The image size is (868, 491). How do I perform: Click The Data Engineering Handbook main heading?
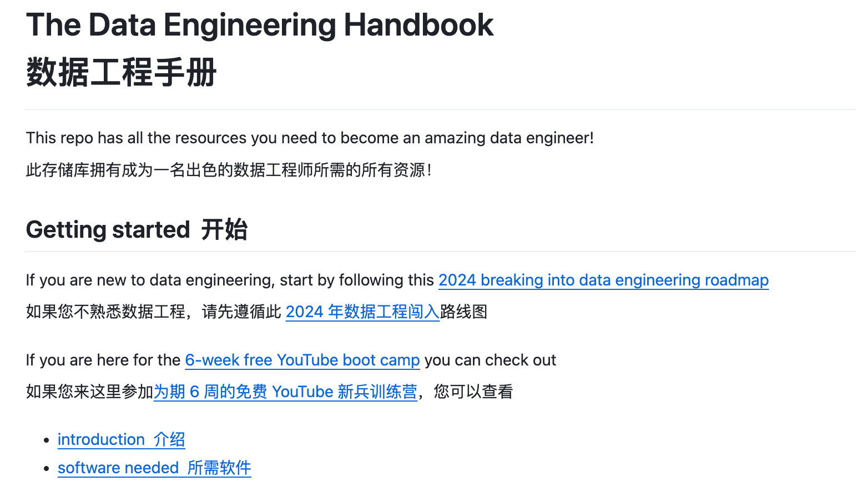[x=260, y=25]
